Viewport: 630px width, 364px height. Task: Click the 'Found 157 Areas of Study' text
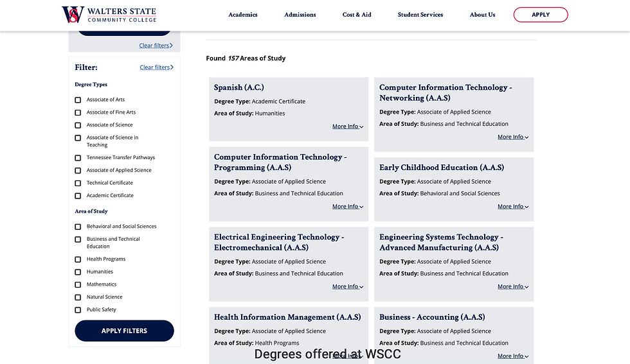pos(246,58)
